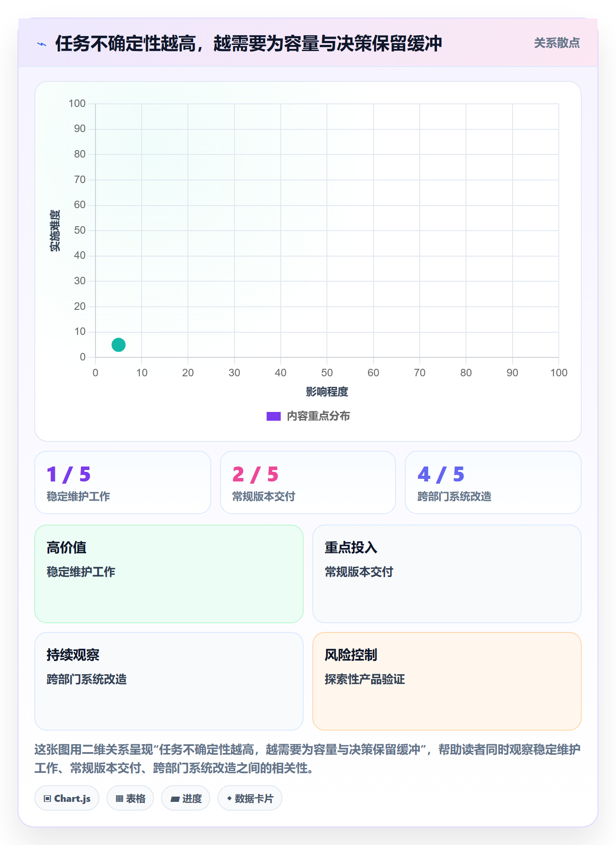Screen dimensions: 616x845
Task: Toggle the 内容重点分布 legend swatch
Action: pyautogui.click(x=273, y=416)
